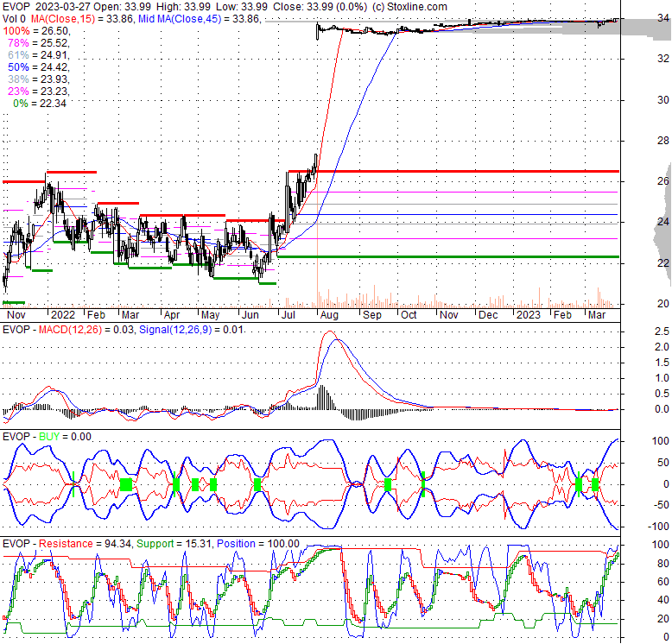Click the 'Dec' month label on time axis
This screenshot has width=672, height=644.
click(488, 315)
